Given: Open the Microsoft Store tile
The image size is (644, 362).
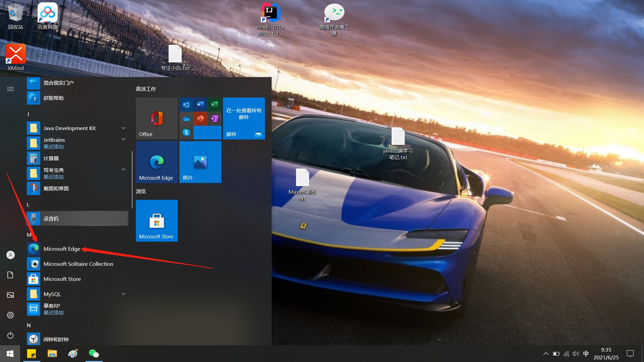Looking at the screenshot, I should click(157, 221).
